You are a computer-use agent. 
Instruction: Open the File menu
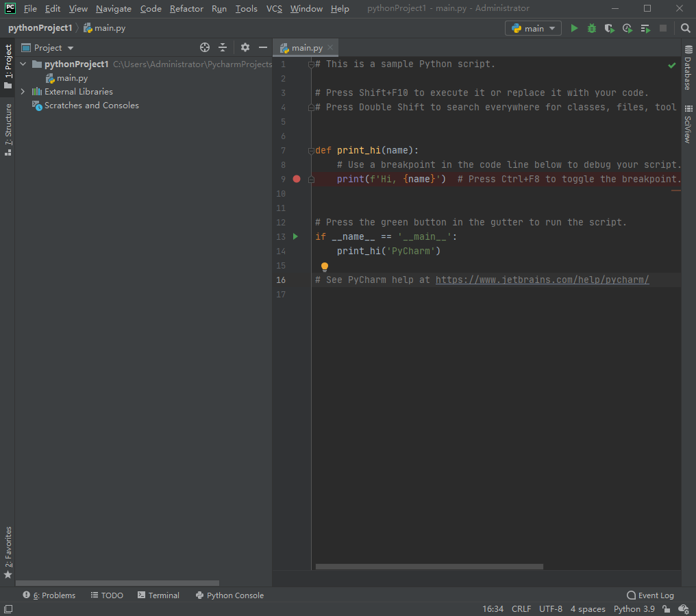click(30, 8)
